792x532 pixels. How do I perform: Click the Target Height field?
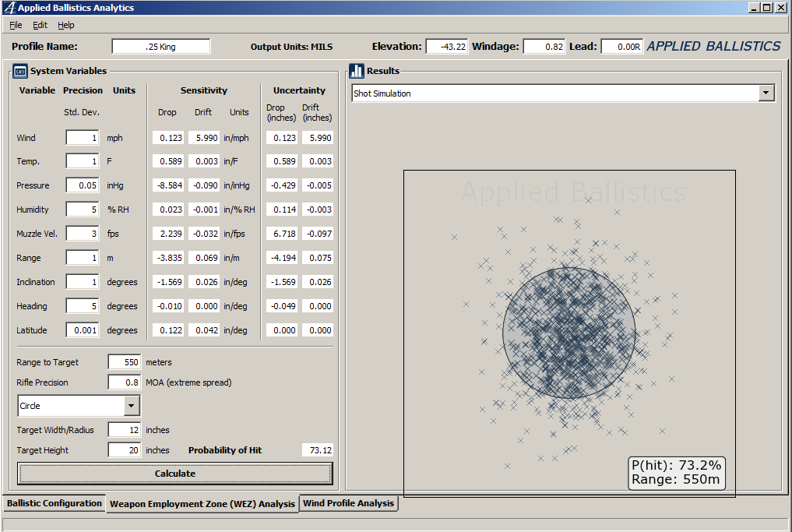[x=125, y=450]
